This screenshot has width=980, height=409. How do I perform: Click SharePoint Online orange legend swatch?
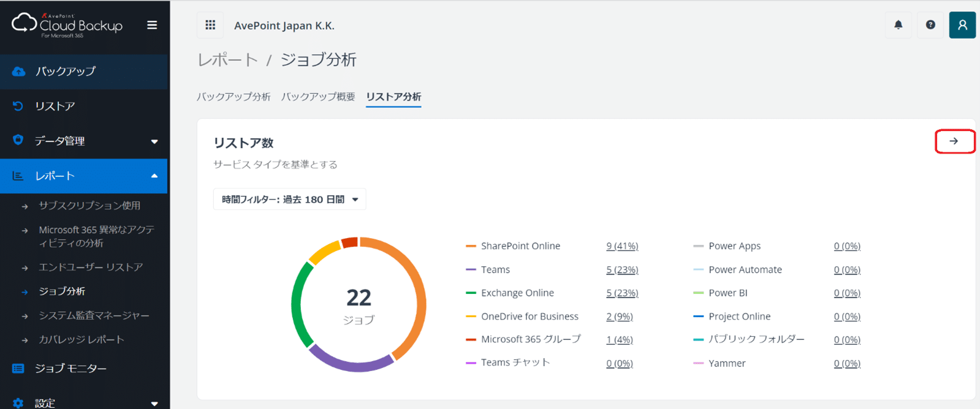pyautogui.click(x=471, y=246)
